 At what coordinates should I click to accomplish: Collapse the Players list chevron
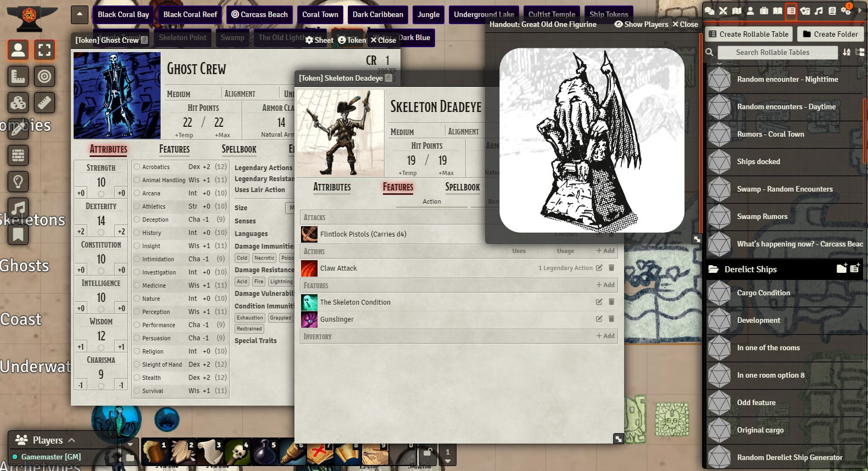[x=72, y=440]
